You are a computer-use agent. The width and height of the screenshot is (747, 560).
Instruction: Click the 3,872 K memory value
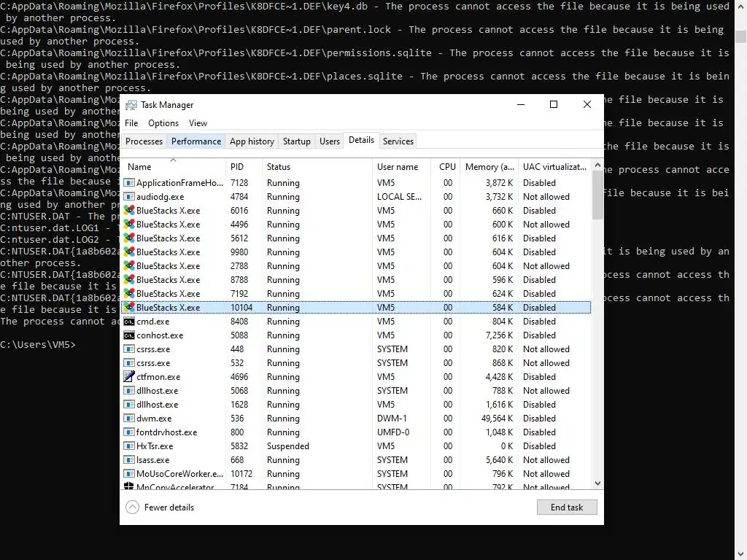point(499,183)
